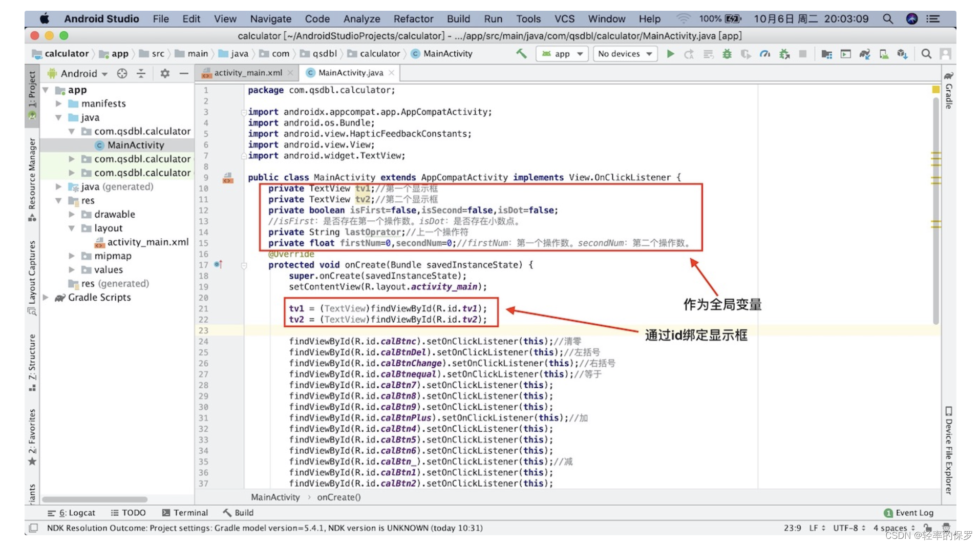Click the tool windows quick access icon
This screenshot has width=980, height=545.
click(33, 528)
